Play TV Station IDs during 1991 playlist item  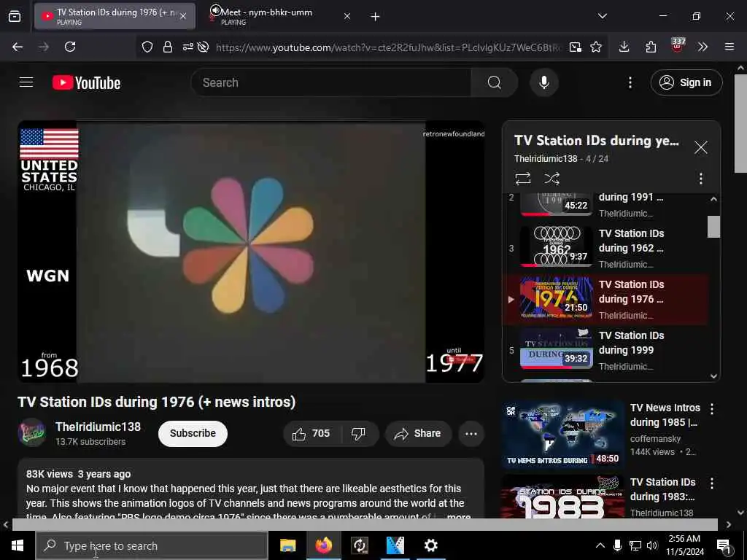coord(605,205)
